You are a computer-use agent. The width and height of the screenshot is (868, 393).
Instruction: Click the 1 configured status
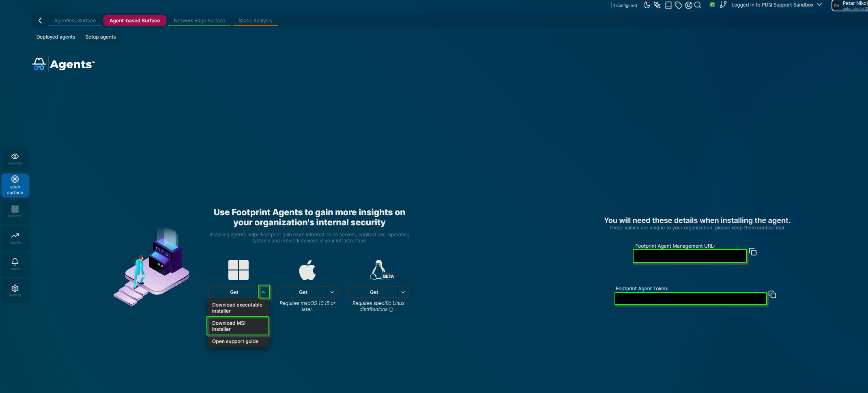(625, 5)
